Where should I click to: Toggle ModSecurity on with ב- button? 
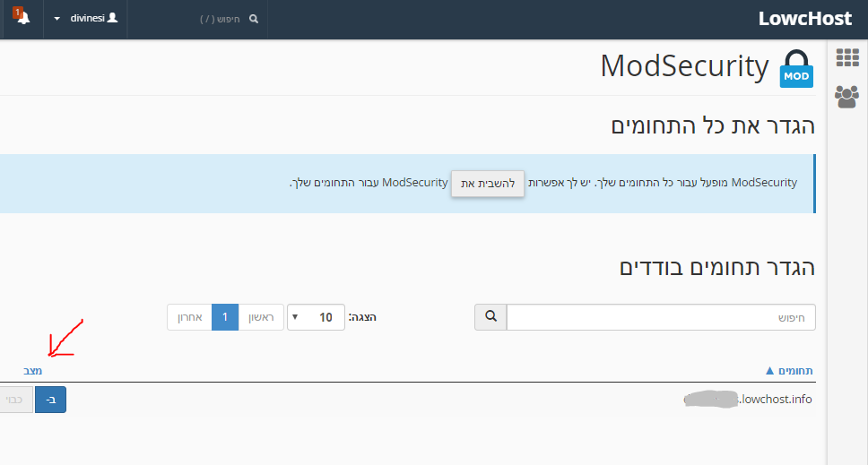[50, 400]
